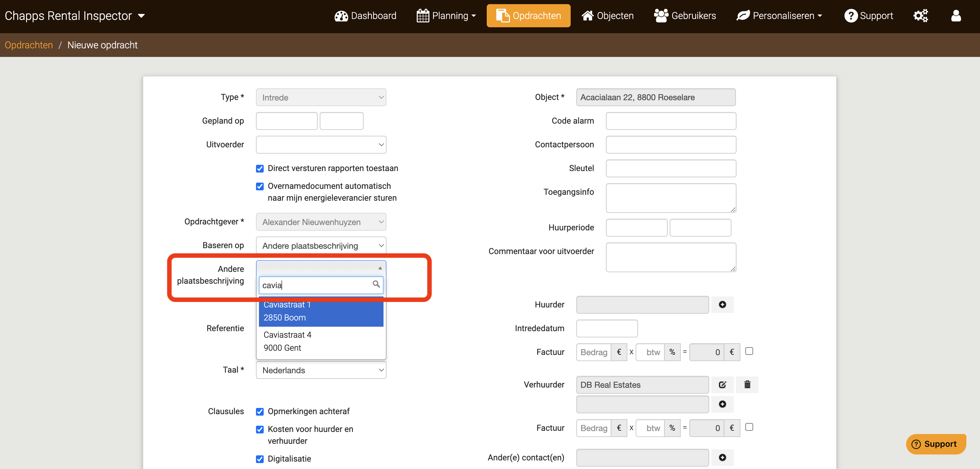Screen dimensions: 980x469
Task: Open the Uitvoerder dropdown
Action: coord(321,145)
